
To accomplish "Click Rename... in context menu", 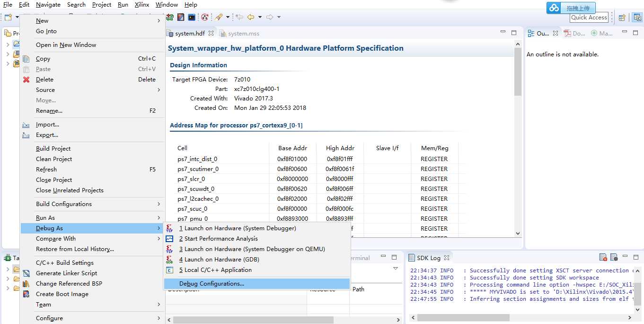I will tap(92, 111).
